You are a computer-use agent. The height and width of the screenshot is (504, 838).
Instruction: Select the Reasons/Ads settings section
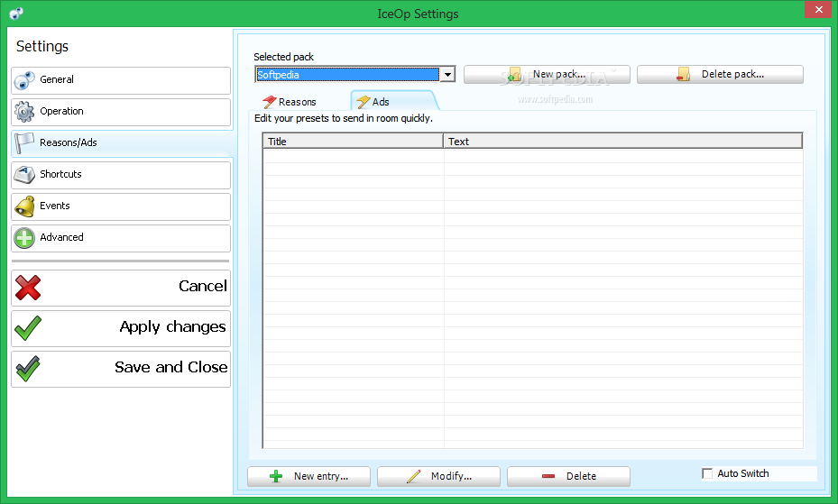click(x=122, y=143)
